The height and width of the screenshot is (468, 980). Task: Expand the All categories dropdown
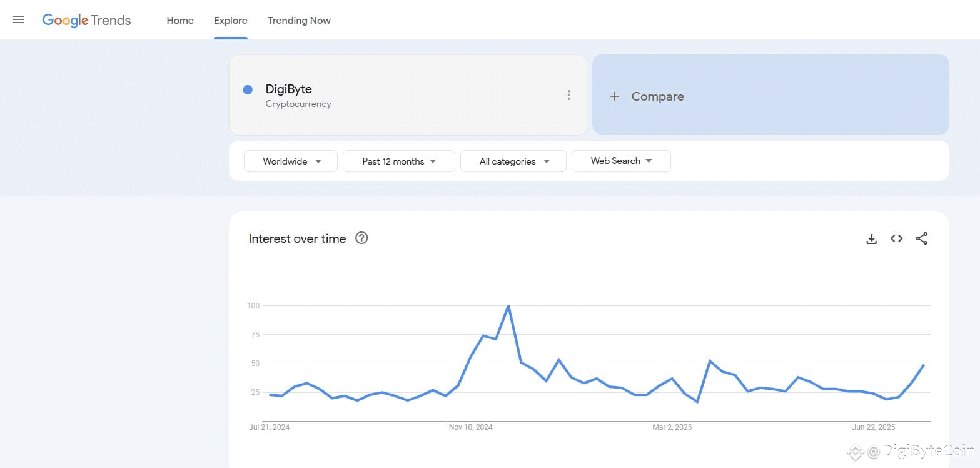pyautogui.click(x=513, y=161)
